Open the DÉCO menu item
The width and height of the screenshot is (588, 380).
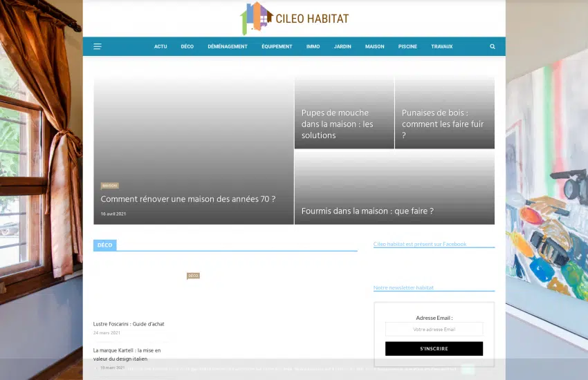[187, 46]
